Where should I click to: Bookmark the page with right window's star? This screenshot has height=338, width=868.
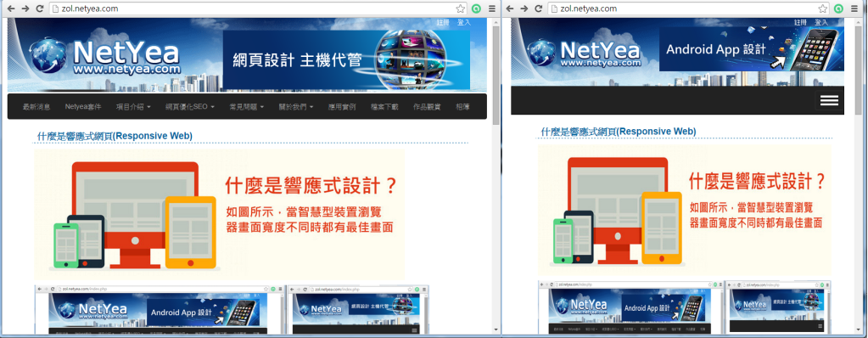pyautogui.click(x=823, y=8)
